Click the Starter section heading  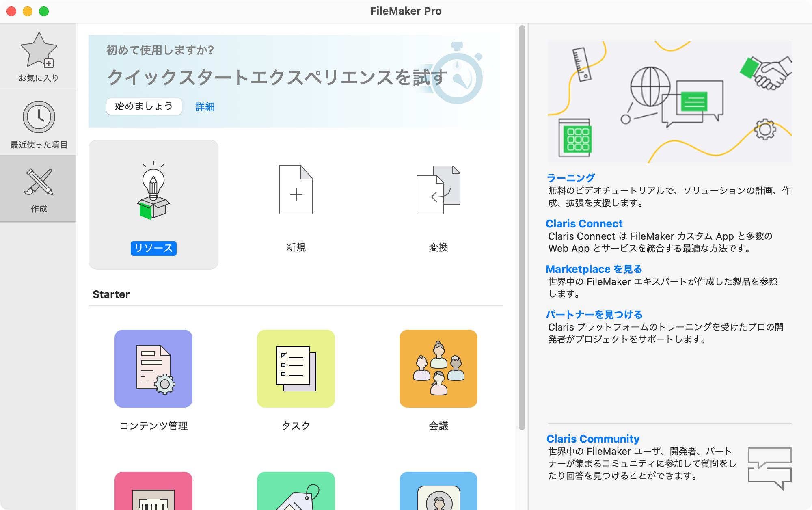[111, 294]
